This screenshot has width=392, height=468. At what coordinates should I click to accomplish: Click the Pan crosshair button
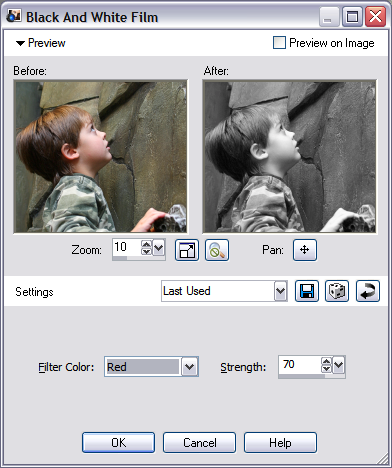(x=305, y=250)
